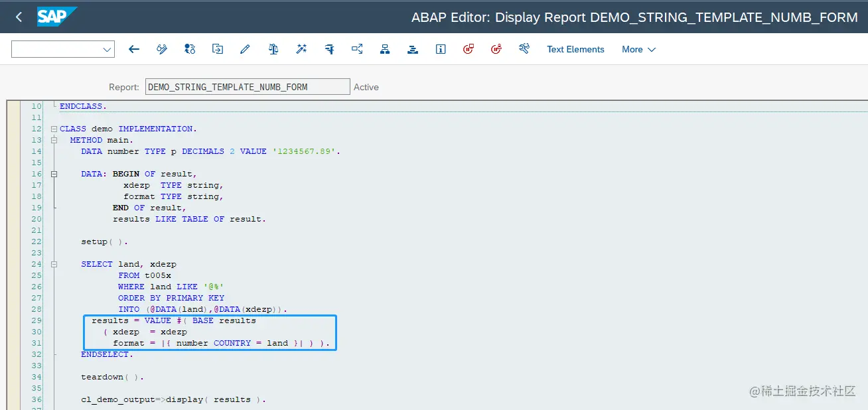Go back with the header chevron
The image size is (868, 410).
[19, 17]
